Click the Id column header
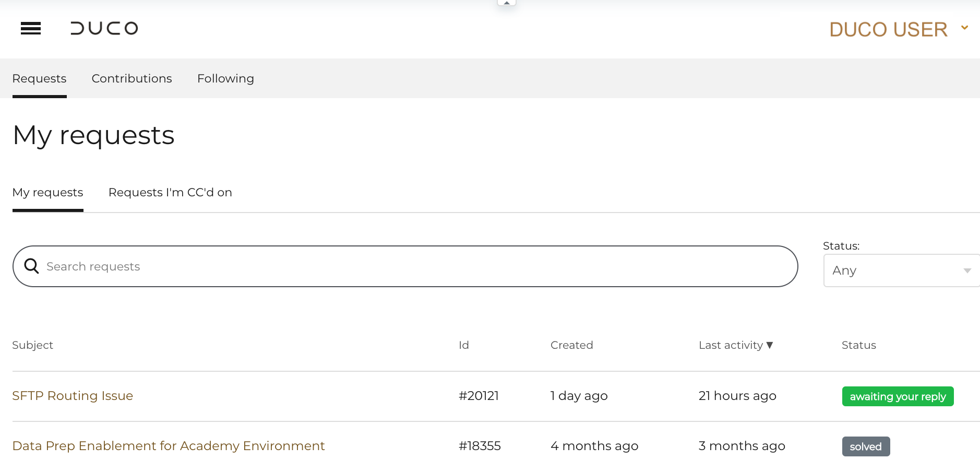980x471 pixels. tap(464, 345)
